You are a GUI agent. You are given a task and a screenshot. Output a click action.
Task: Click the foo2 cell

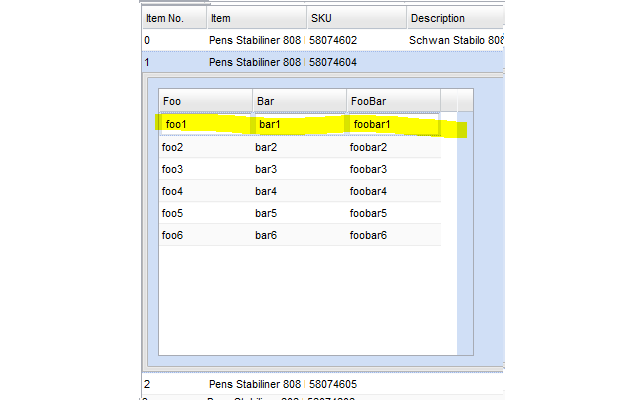tap(205, 147)
